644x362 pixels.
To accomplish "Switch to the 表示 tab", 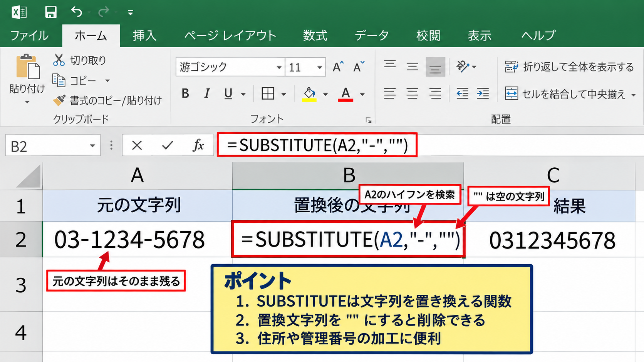I will pyautogui.click(x=480, y=35).
